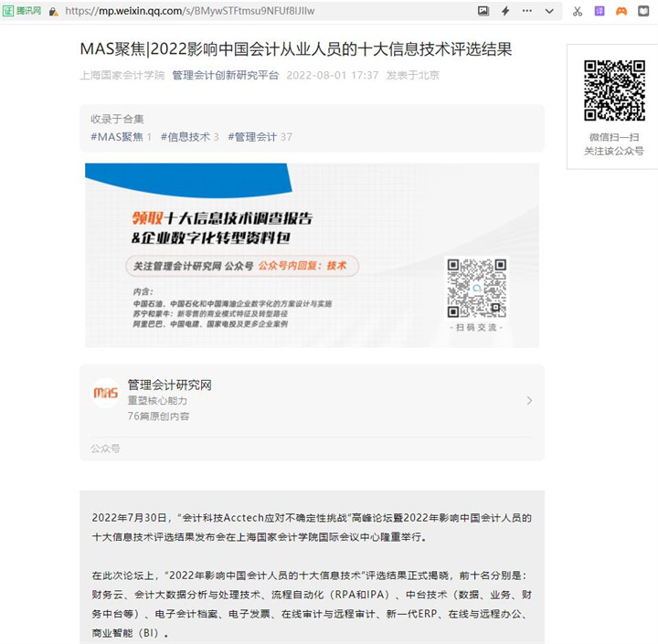Viewport: 658px width, 644px height.
Task: Click the QR code inside the banner
Action: pos(476,288)
